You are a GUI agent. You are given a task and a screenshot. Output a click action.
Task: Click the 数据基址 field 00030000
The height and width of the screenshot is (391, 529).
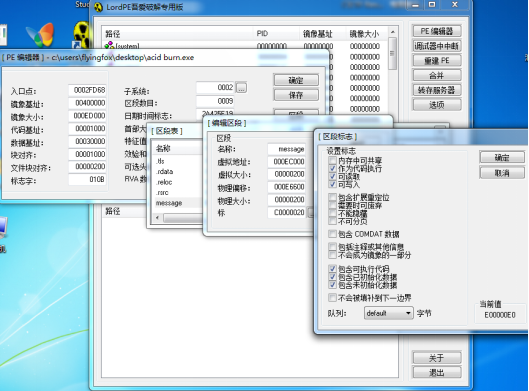point(87,141)
